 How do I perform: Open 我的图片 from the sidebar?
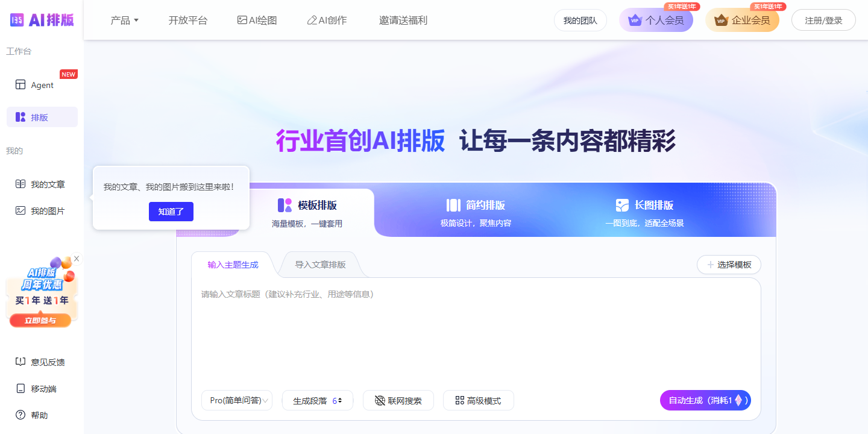click(42, 211)
